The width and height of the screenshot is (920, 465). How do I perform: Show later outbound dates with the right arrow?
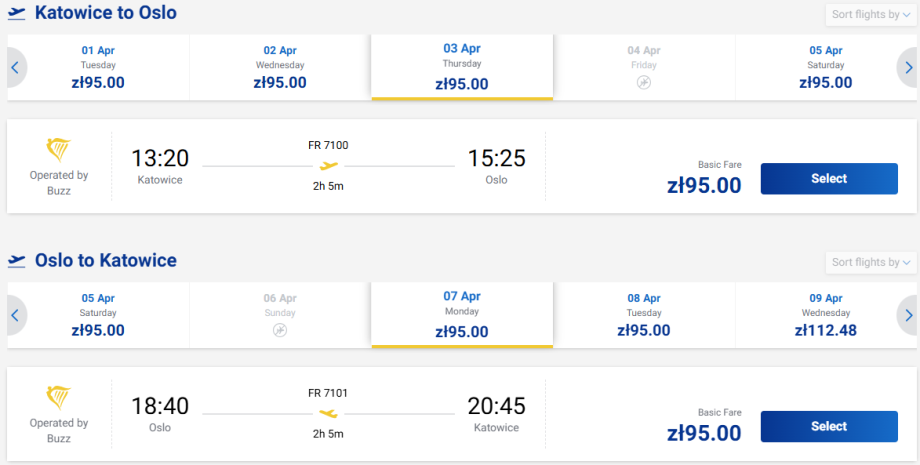(x=908, y=67)
